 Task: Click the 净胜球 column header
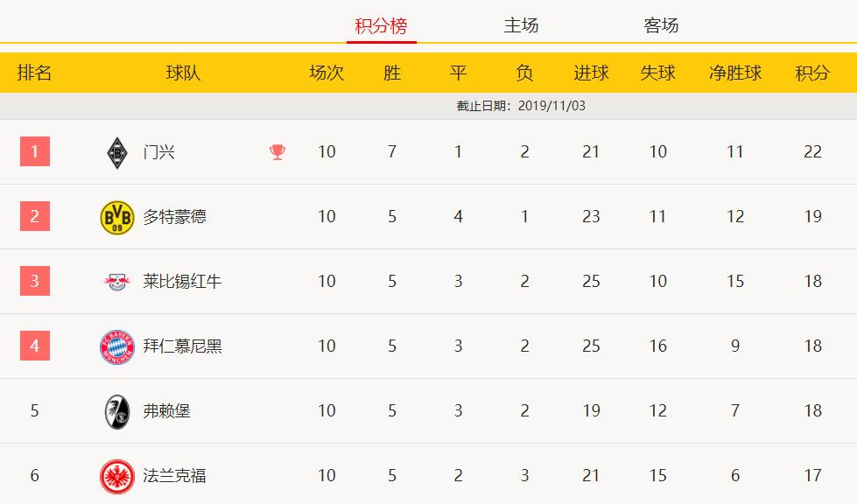[735, 73]
